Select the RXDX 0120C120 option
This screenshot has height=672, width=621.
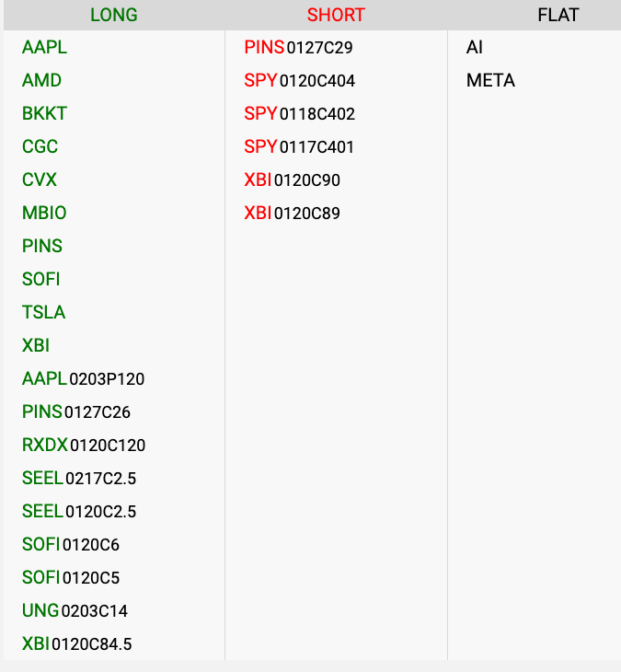click(84, 446)
